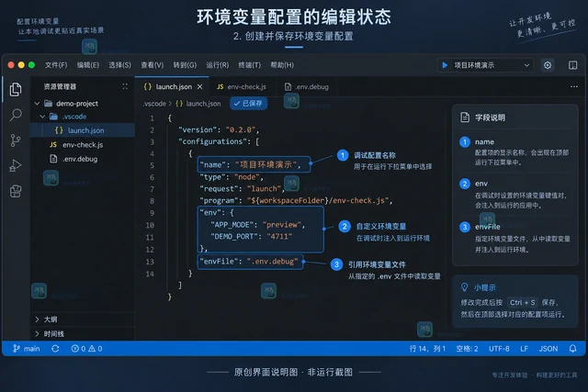
Task: Click the errors and warnings count in status bar
Action: pos(86,349)
